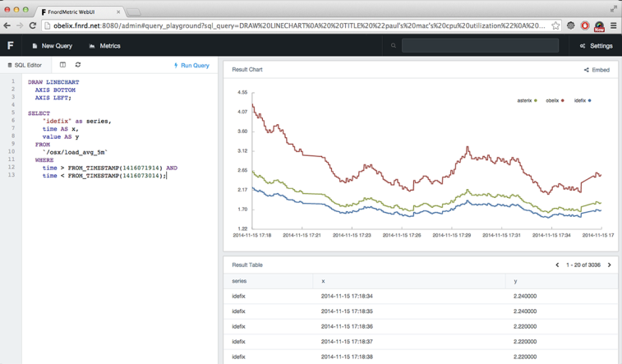Run the query with Run Query
This screenshot has height=364, width=622.
pyautogui.click(x=191, y=66)
